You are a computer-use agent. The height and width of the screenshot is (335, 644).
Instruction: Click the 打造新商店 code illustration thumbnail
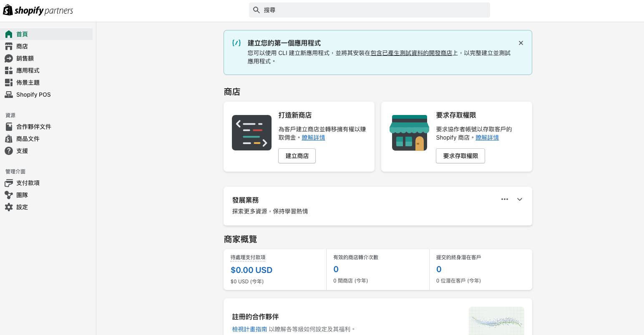[x=252, y=132]
